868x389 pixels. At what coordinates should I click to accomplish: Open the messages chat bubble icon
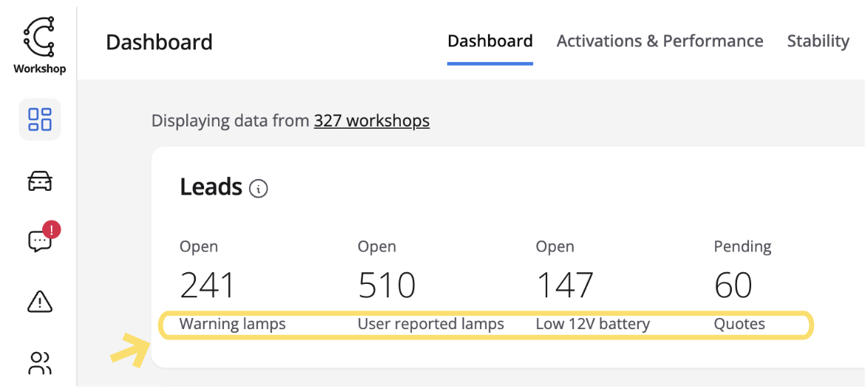pos(38,241)
